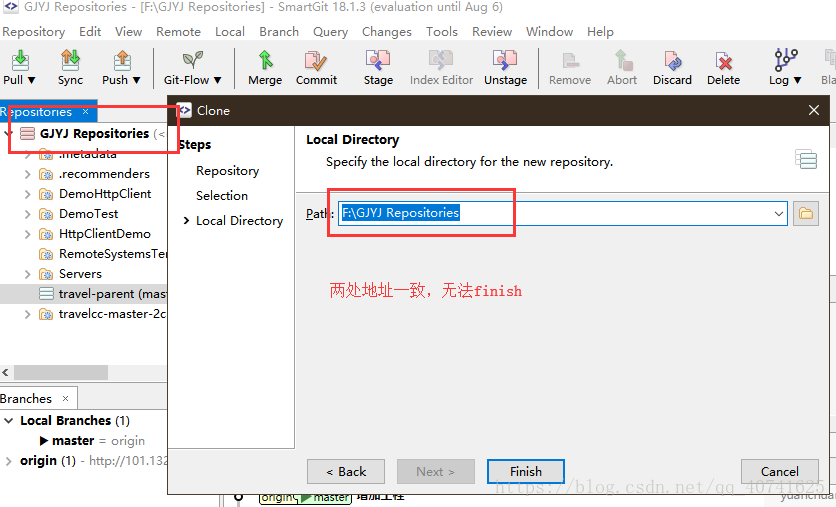Click the Pull toolbar icon
The height and width of the screenshot is (507, 836).
coord(20,60)
